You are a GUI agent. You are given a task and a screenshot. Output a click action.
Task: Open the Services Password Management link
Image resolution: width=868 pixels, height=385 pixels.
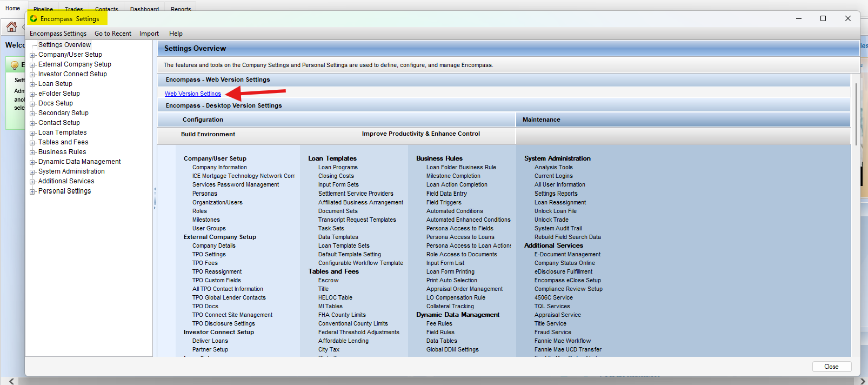point(236,185)
